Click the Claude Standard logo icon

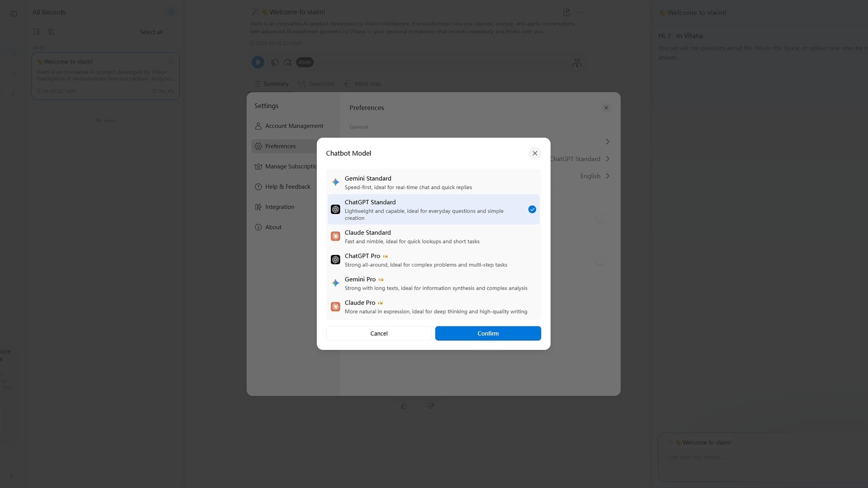tap(335, 236)
